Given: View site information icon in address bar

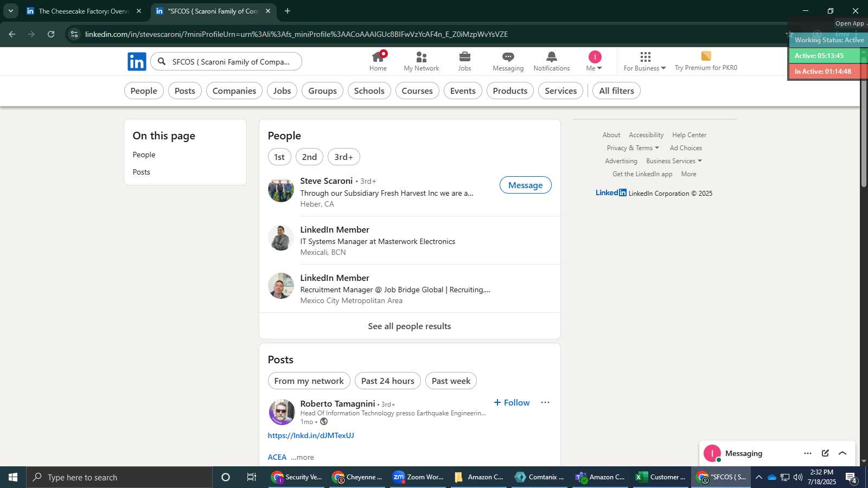Looking at the screenshot, I should pos(74,34).
